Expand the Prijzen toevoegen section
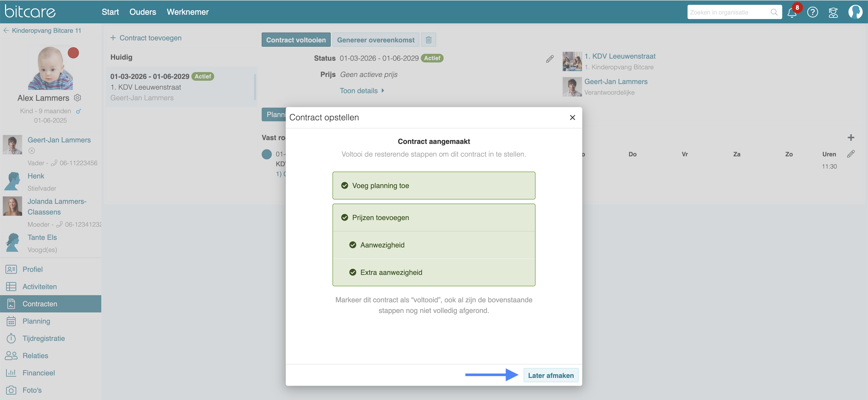 pyautogui.click(x=433, y=218)
